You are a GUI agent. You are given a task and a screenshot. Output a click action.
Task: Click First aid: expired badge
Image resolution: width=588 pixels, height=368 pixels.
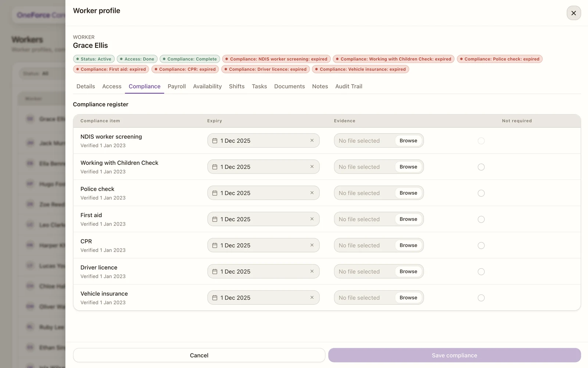click(x=111, y=69)
